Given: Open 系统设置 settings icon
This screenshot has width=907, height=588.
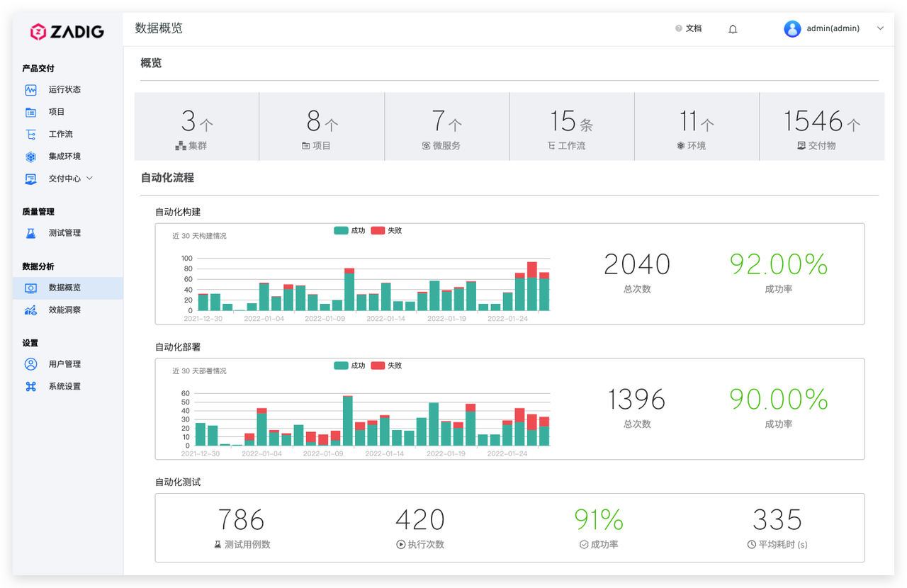Looking at the screenshot, I should coord(30,386).
